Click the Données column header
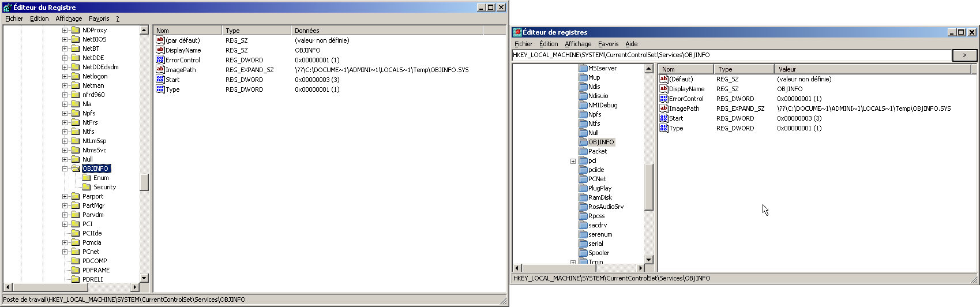This screenshot has width=980, height=307. click(386, 31)
